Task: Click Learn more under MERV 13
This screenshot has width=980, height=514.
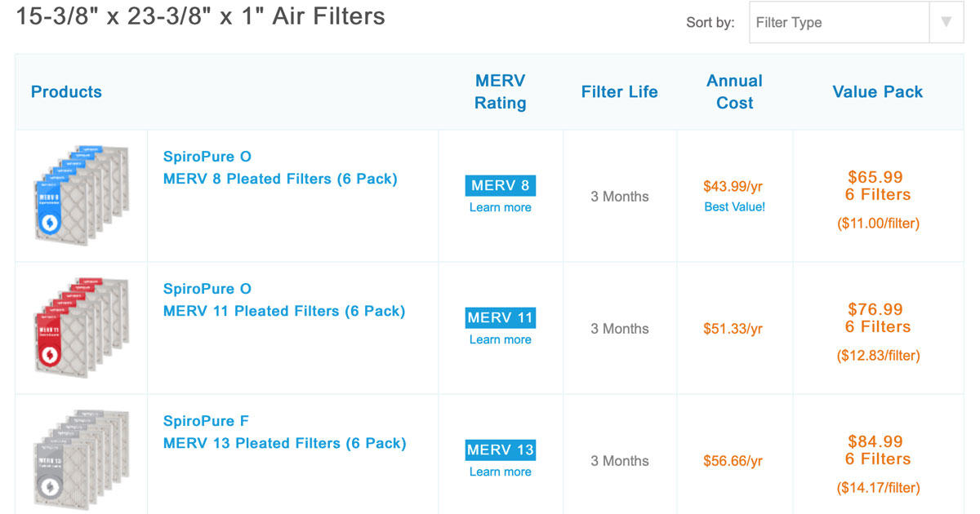Action: pyautogui.click(x=500, y=472)
